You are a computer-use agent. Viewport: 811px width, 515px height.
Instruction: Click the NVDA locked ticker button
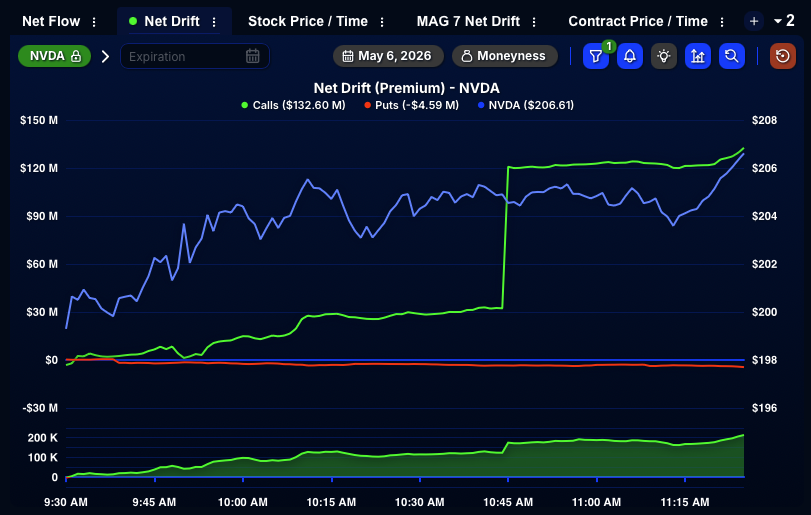pyautogui.click(x=54, y=56)
